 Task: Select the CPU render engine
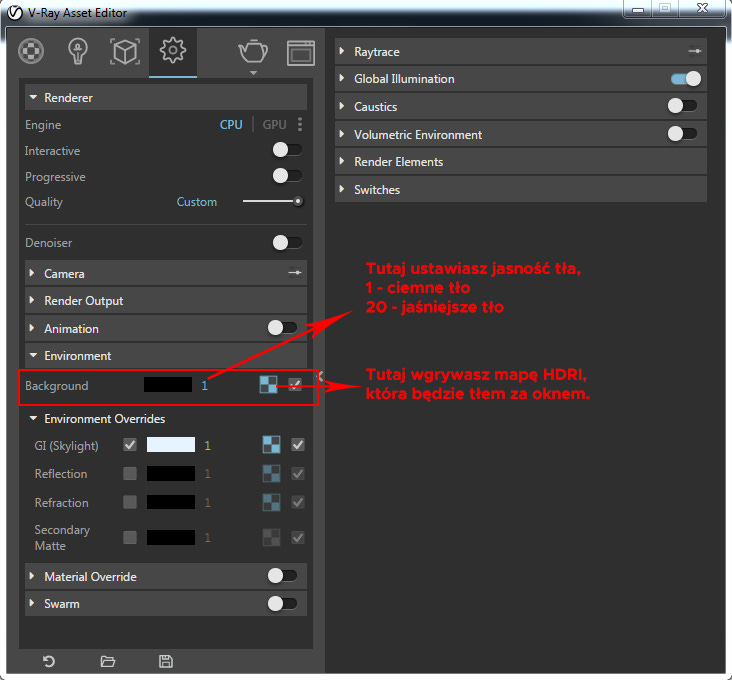[x=231, y=125]
